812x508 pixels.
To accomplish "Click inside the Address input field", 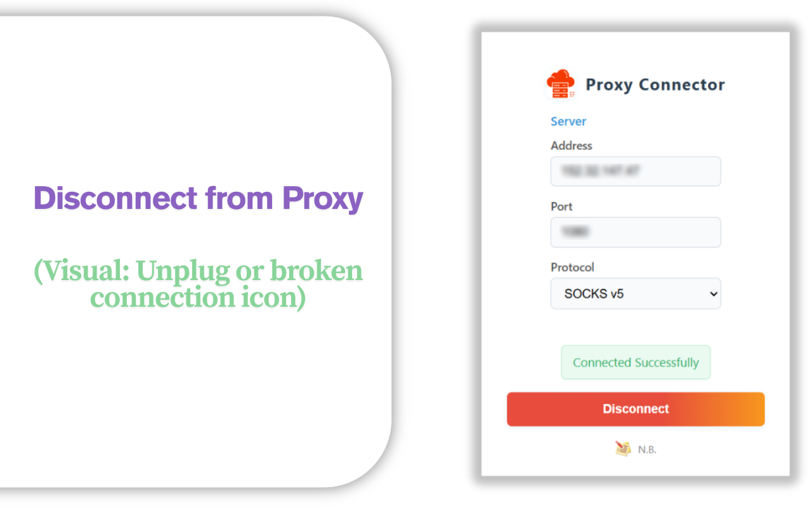I will [x=635, y=171].
